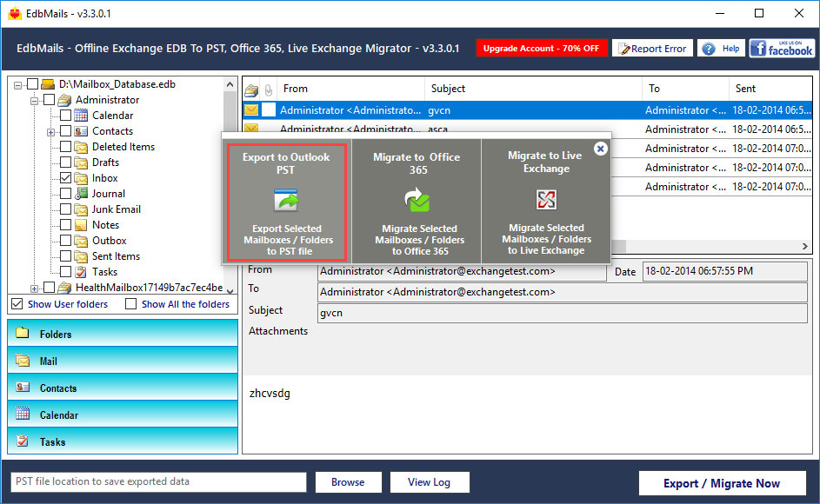
Task: Click the Help question mark icon
Action: pos(708,49)
